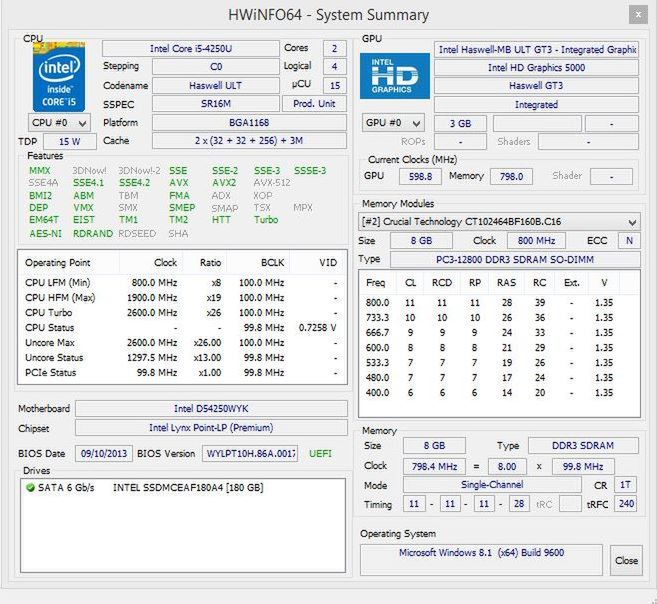Screen dimensions: 657x604
Task: Click the C0 stepping field
Action: click(215, 67)
